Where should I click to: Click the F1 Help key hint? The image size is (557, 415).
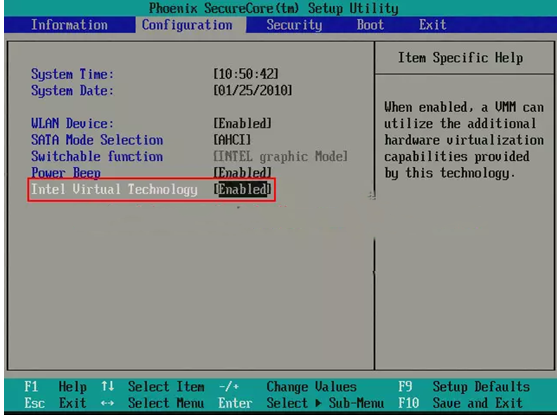pos(55,387)
